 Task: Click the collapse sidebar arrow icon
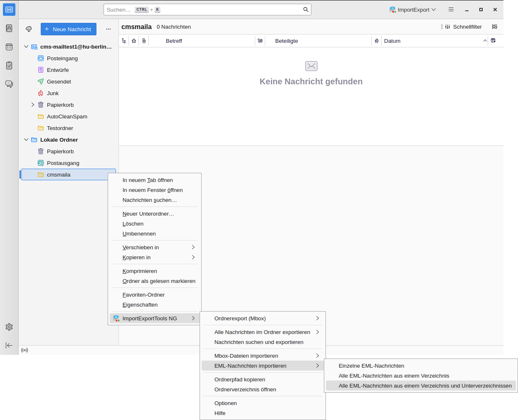pos(9,345)
